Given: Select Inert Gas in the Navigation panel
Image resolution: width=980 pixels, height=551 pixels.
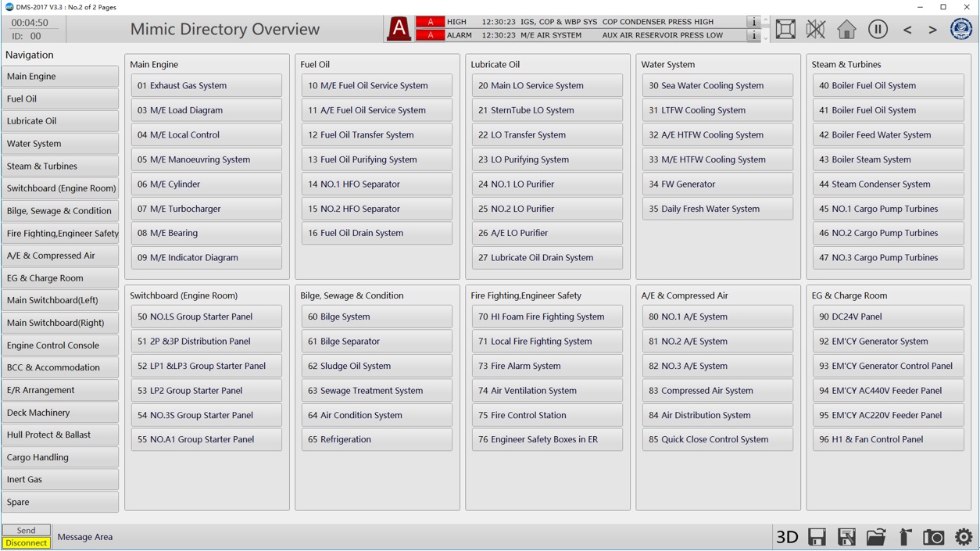Looking at the screenshot, I should coord(60,480).
